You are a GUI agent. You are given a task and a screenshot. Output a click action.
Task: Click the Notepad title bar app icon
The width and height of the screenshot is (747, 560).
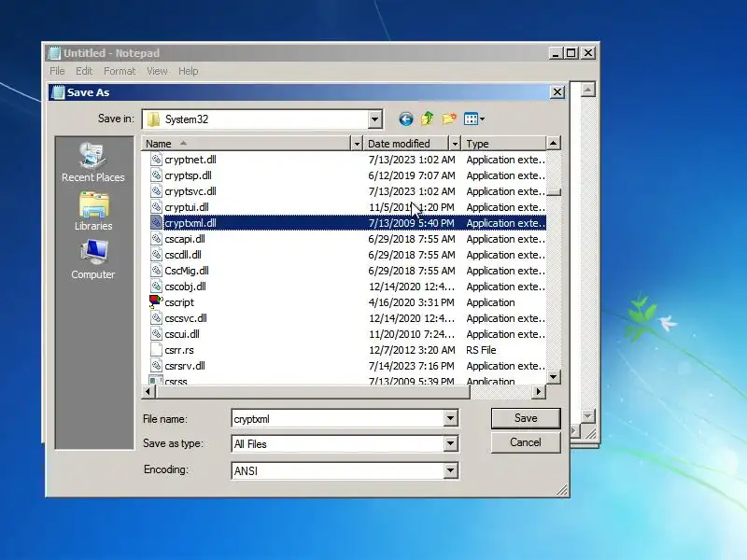point(54,53)
